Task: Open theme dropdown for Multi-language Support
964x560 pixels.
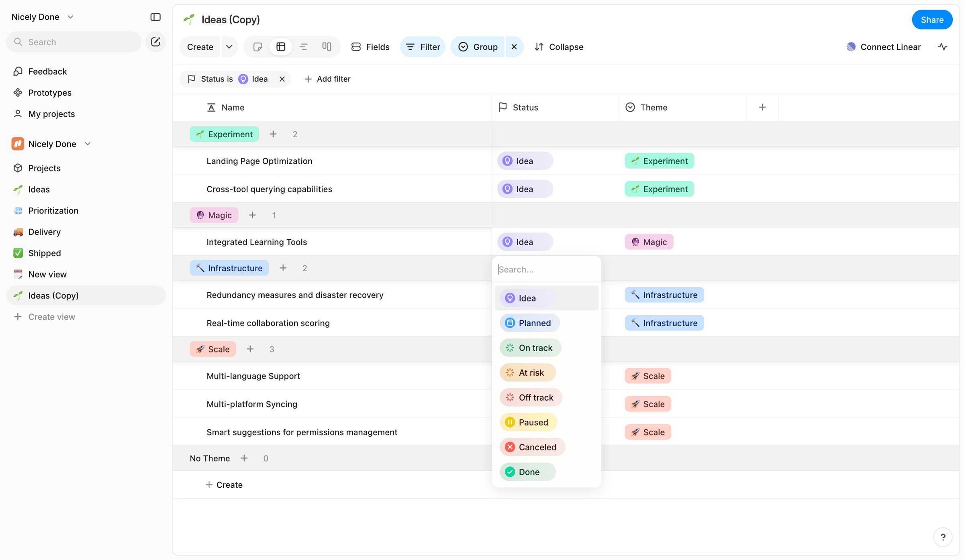Action: 648,376
